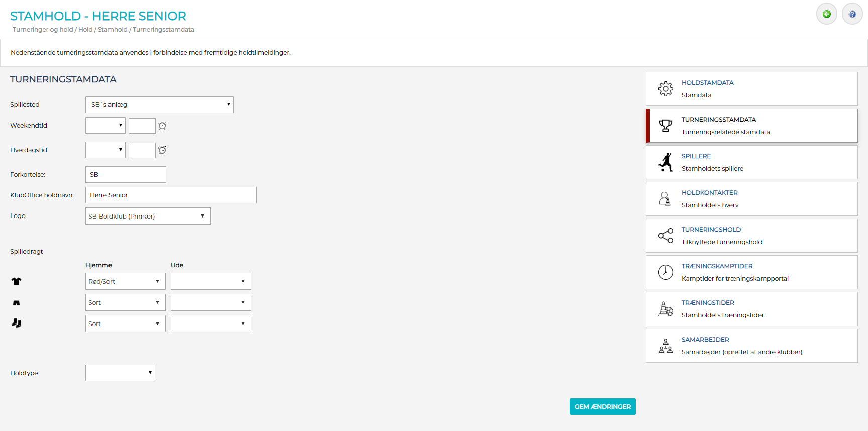Click the Spillere football player icon
The height and width of the screenshot is (431, 868).
[x=665, y=162]
